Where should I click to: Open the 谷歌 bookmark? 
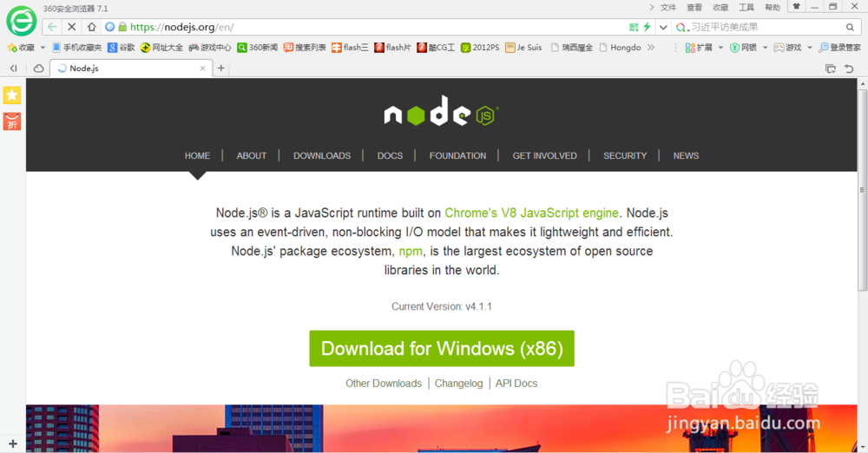coord(122,48)
